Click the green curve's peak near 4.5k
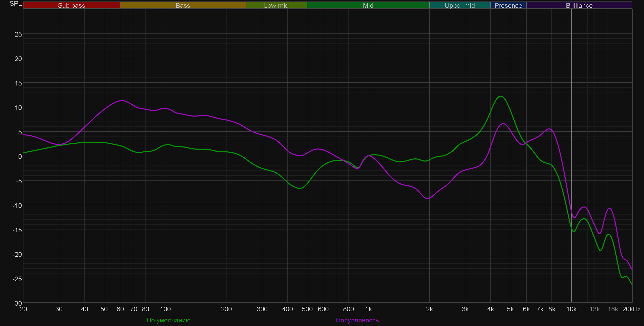 (x=500, y=96)
